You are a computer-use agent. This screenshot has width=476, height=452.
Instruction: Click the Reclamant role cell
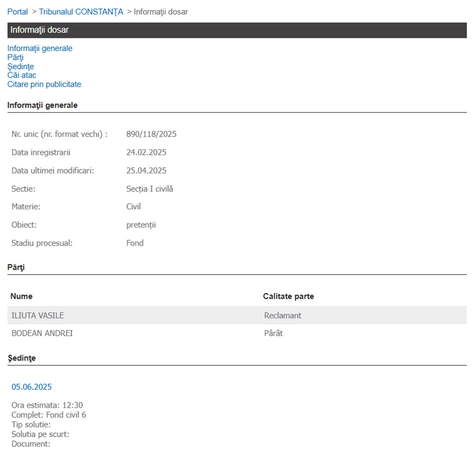point(282,316)
